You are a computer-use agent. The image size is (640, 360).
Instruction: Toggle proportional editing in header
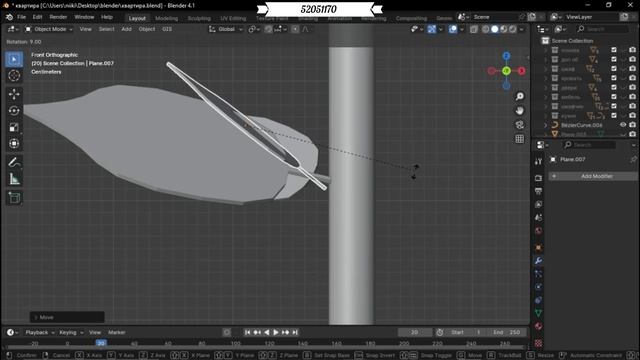pyautogui.click(x=295, y=29)
